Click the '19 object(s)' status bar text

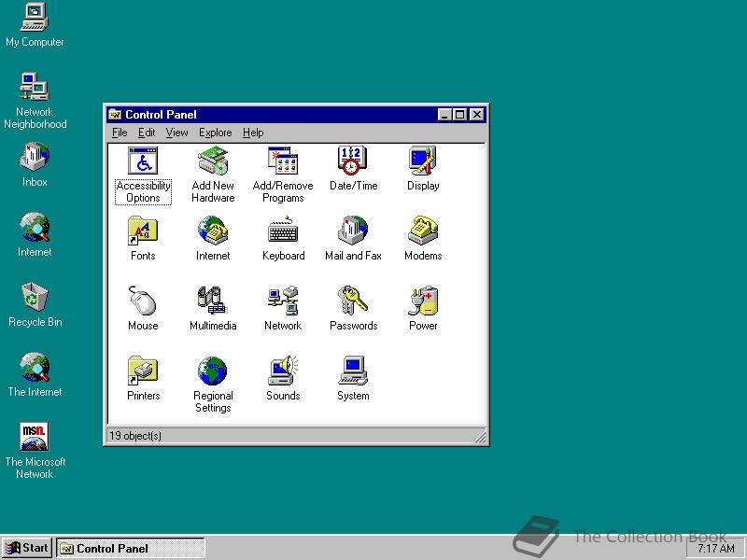(x=135, y=436)
